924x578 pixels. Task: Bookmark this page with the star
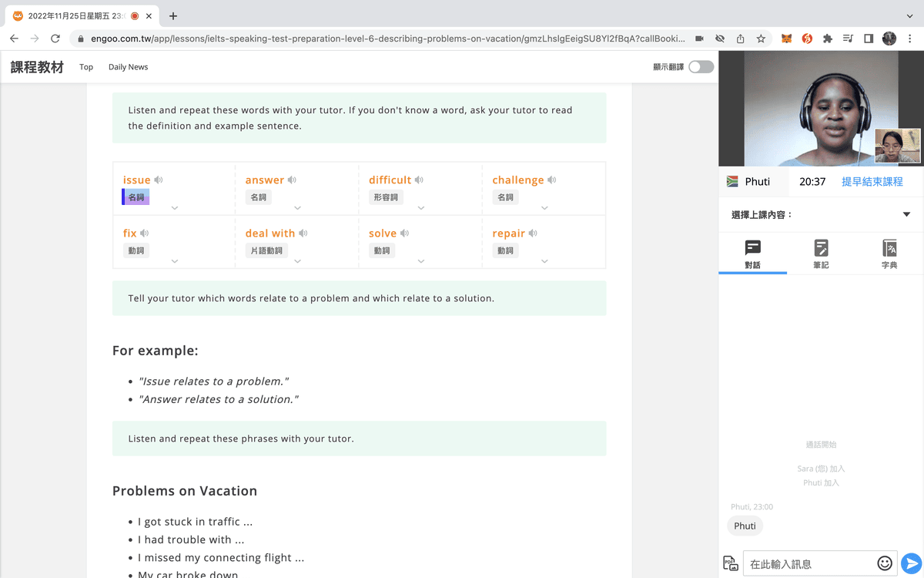(761, 39)
